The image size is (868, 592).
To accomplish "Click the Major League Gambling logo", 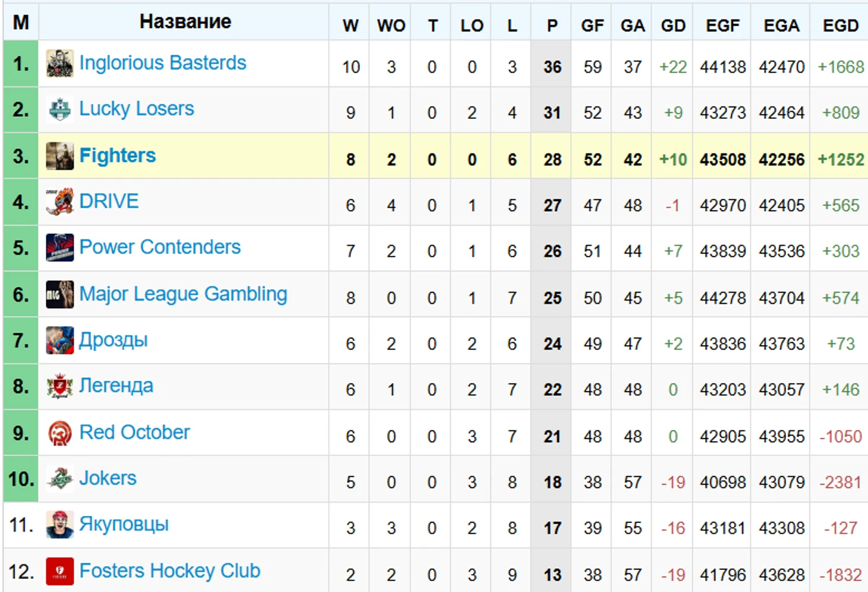I will click(x=59, y=295).
